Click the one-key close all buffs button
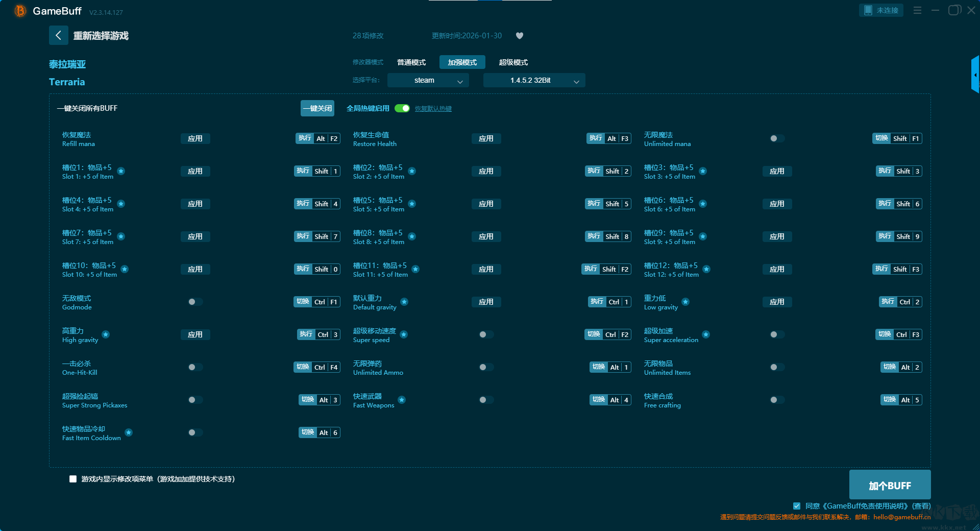Image resolution: width=980 pixels, height=531 pixels. pos(317,108)
